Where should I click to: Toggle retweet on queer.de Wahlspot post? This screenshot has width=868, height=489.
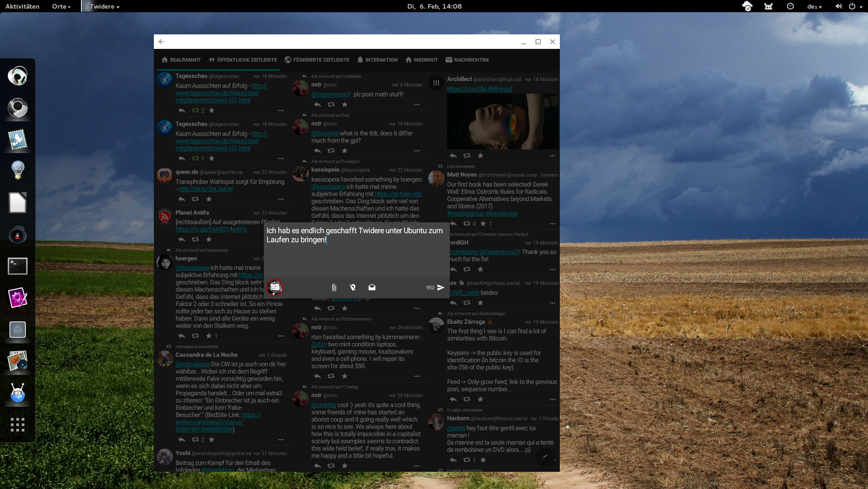(x=195, y=199)
